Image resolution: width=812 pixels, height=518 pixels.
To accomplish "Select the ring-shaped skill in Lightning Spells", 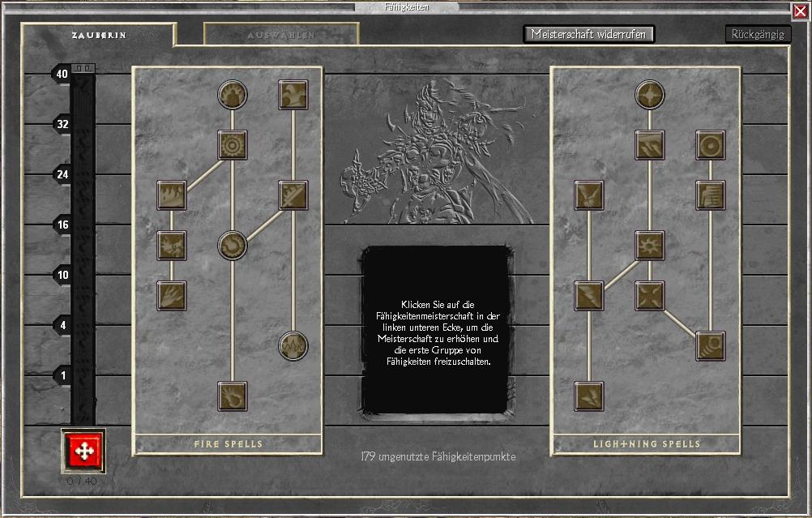I will point(711,145).
